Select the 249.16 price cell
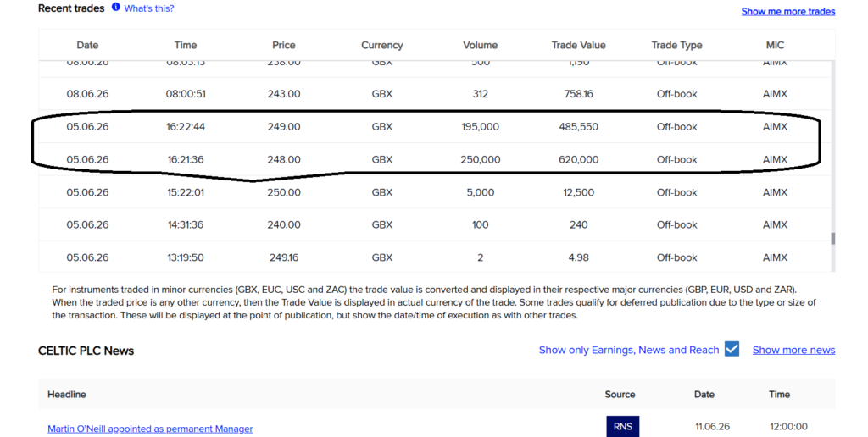This screenshot has height=437, width=868. [284, 257]
